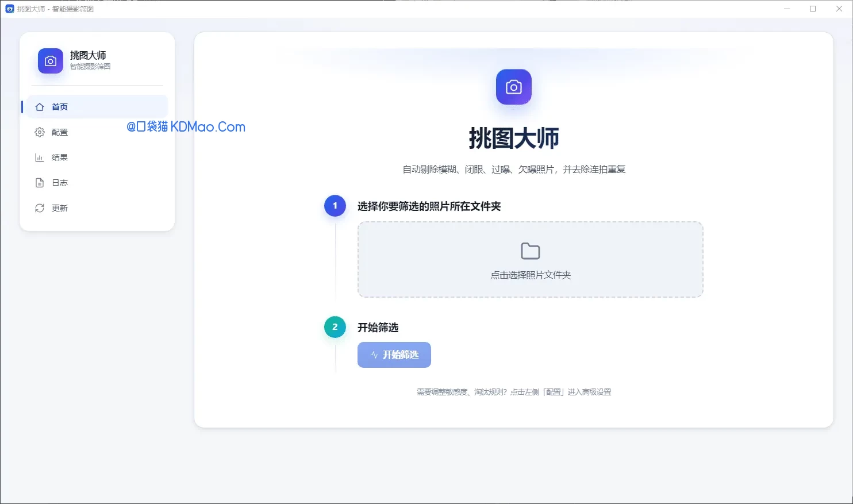Select the 首页 menu label
Screen dimensions: 853x504
point(60,107)
